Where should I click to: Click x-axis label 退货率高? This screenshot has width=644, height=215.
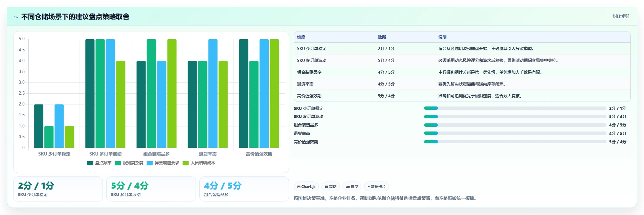(208, 154)
